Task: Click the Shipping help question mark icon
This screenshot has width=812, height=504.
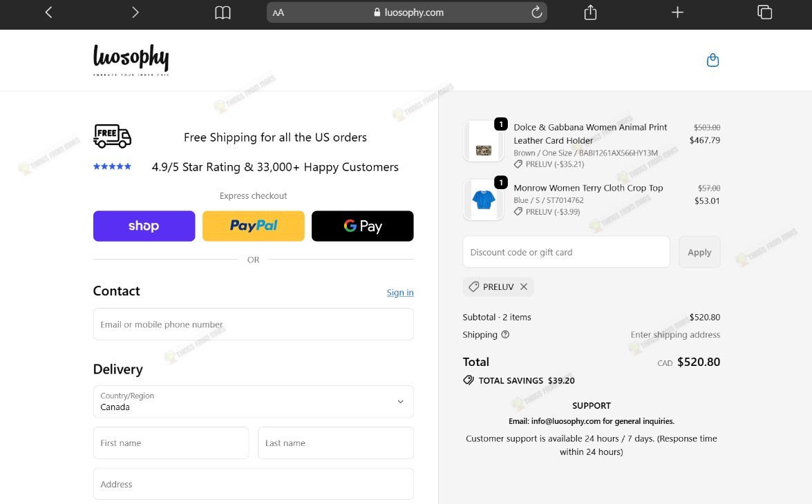Action: pos(505,334)
